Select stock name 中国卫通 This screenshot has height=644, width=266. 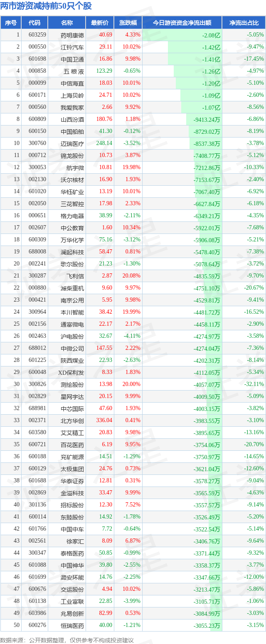[72, 59]
